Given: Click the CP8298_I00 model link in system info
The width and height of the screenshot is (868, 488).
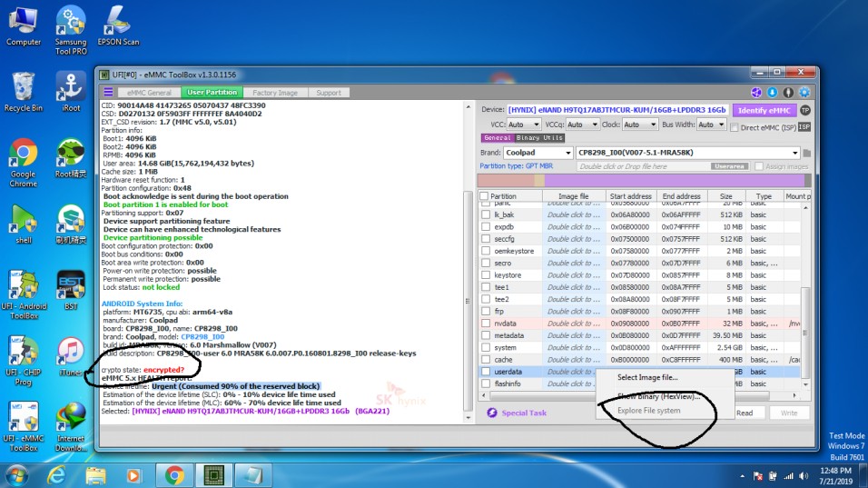Looking at the screenshot, I should (202, 337).
